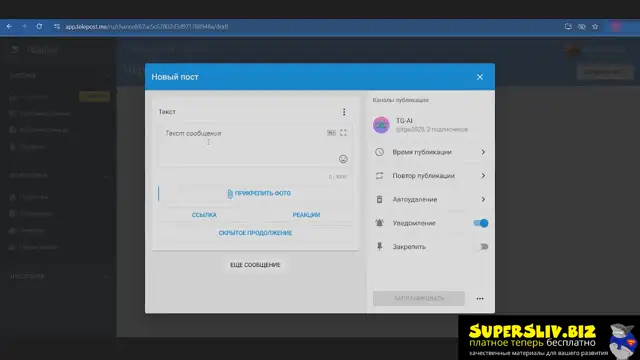The width and height of the screenshot is (640, 360).
Task: Go back with the browser arrow
Action: [x=9, y=26]
